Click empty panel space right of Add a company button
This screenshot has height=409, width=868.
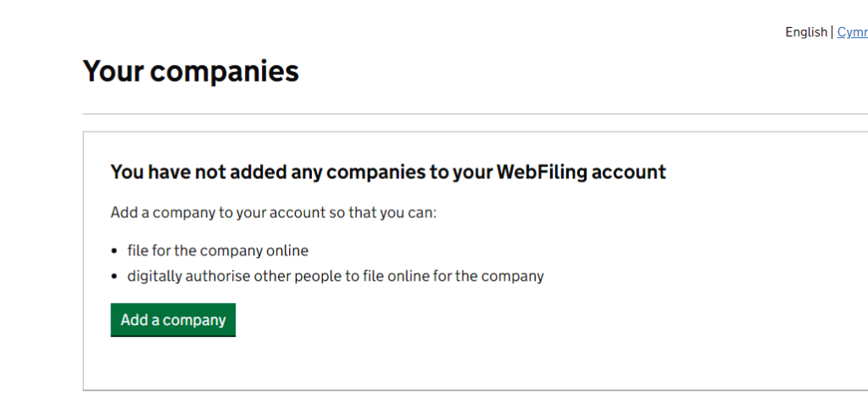click(509, 320)
